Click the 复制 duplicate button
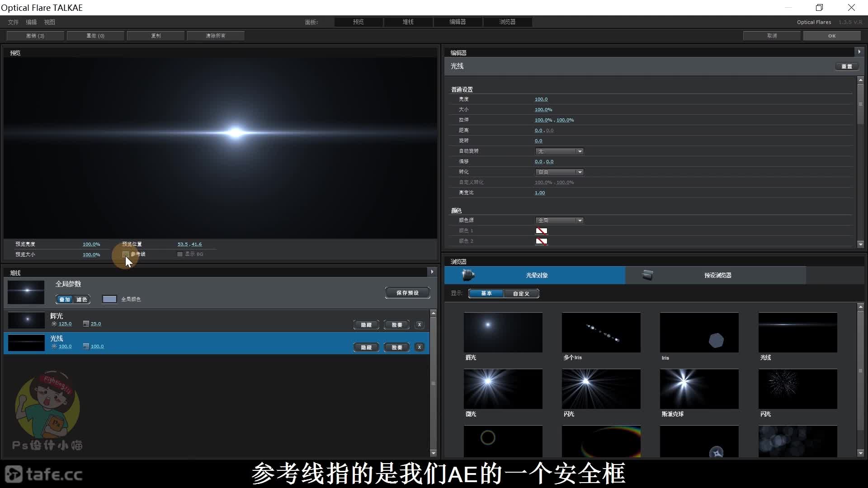868x488 pixels. (x=156, y=36)
